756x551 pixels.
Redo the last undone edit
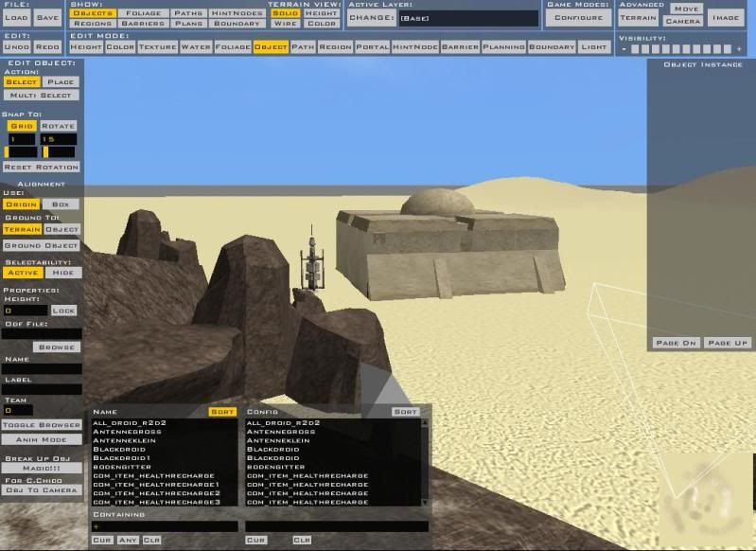(x=47, y=46)
